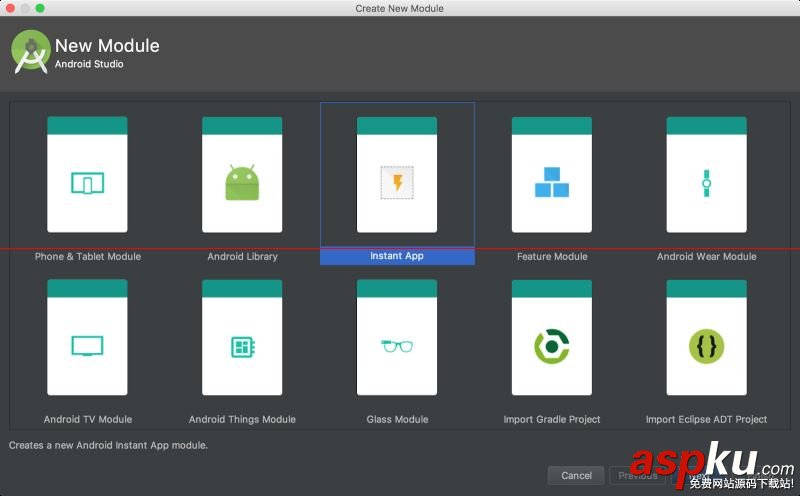
Task: Click the green zoom window button
Action: point(40,8)
